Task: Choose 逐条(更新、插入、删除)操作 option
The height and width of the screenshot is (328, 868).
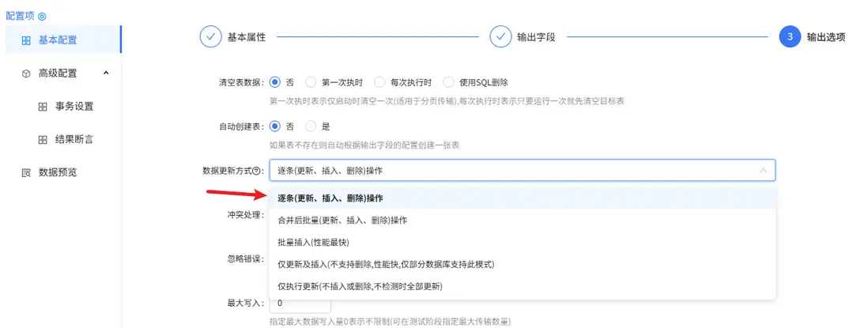Action: 522,198
